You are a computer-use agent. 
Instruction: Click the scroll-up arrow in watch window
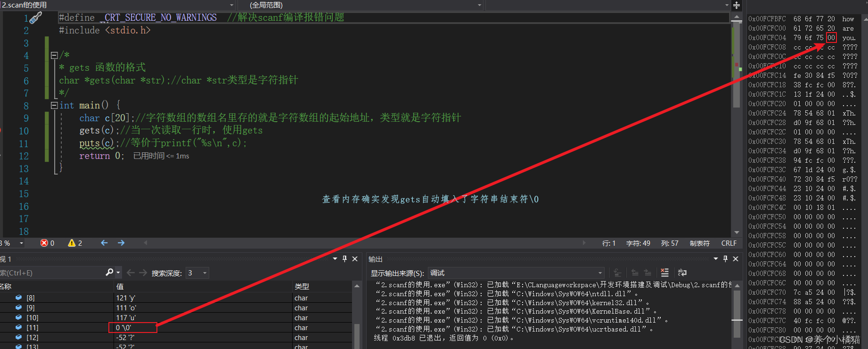pos(357,286)
